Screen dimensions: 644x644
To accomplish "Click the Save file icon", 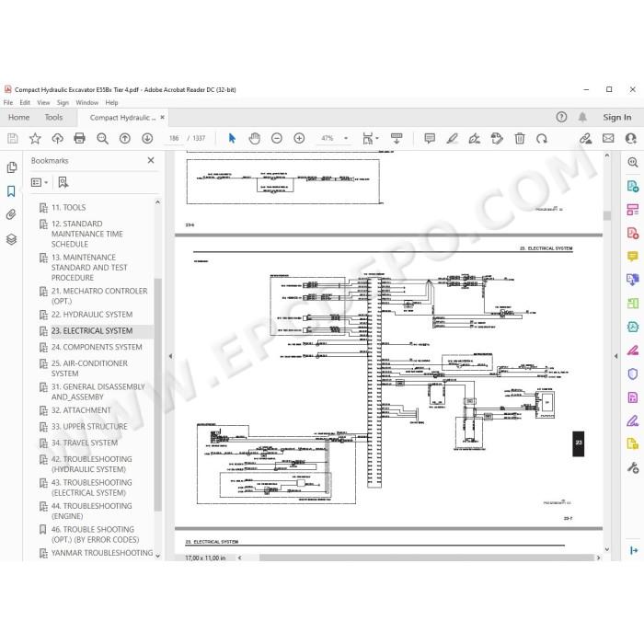I will [13, 138].
